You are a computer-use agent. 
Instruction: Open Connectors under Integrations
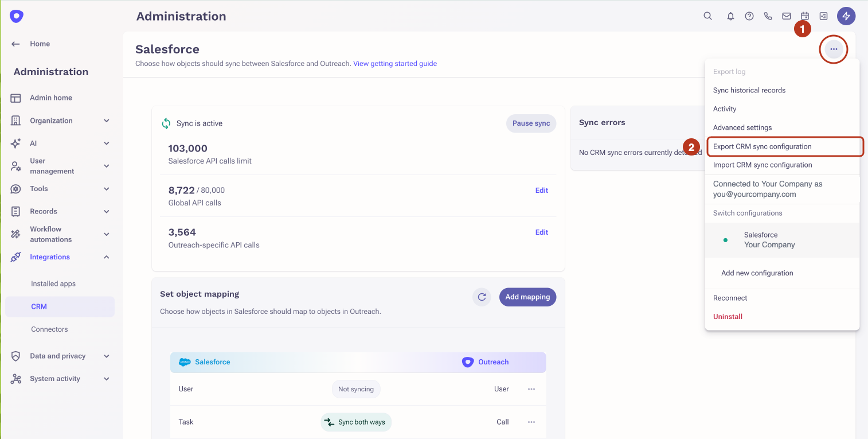pos(49,329)
